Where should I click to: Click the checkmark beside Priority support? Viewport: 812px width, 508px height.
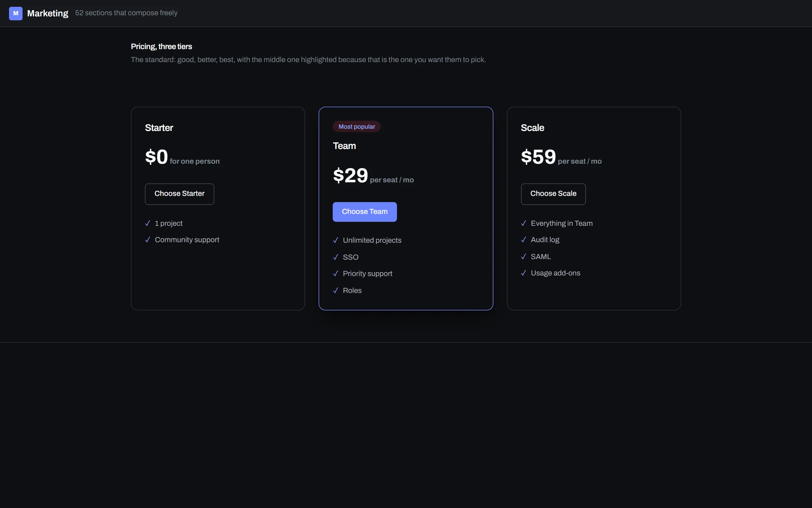click(x=336, y=274)
